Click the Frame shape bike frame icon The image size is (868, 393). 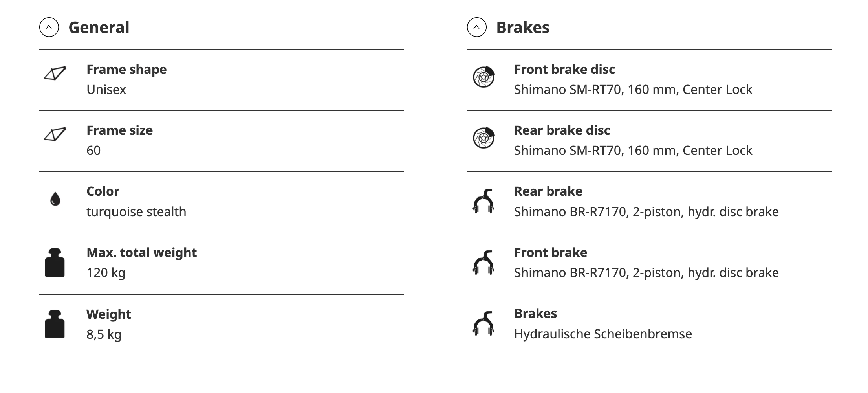pos(55,73)
